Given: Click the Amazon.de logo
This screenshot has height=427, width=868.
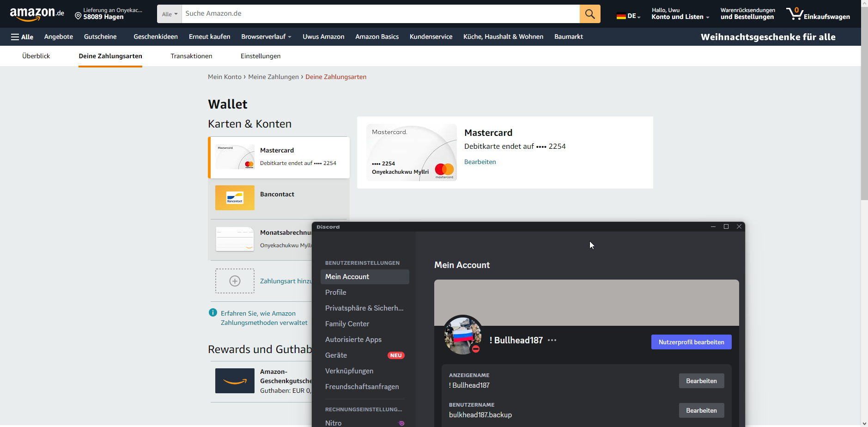Looking at the screenshot, I should (37, 14).
